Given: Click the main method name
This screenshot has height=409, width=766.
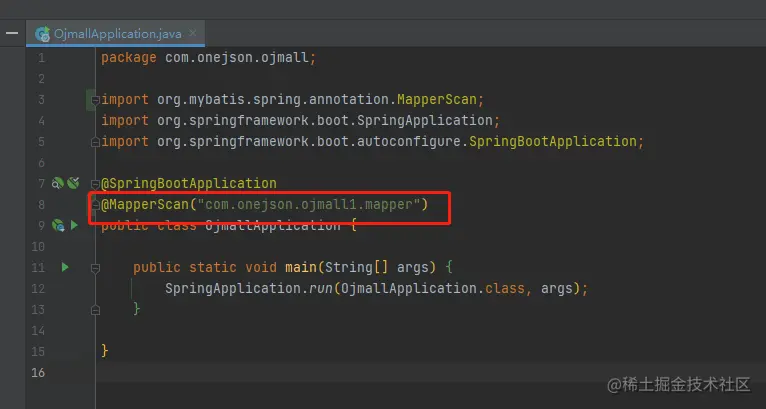Looking at the screenshot, I should [x=301, y=267].
